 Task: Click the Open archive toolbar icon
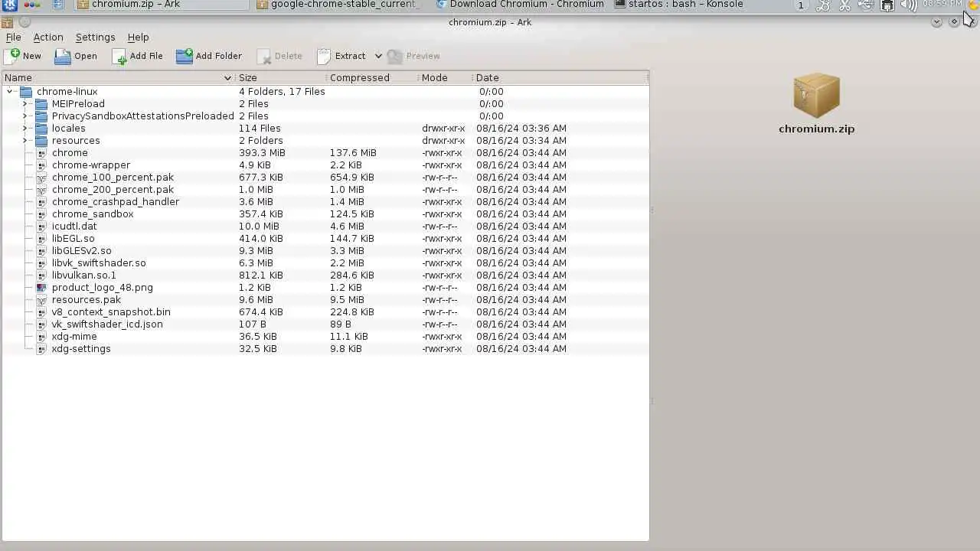tap(62, 56)
